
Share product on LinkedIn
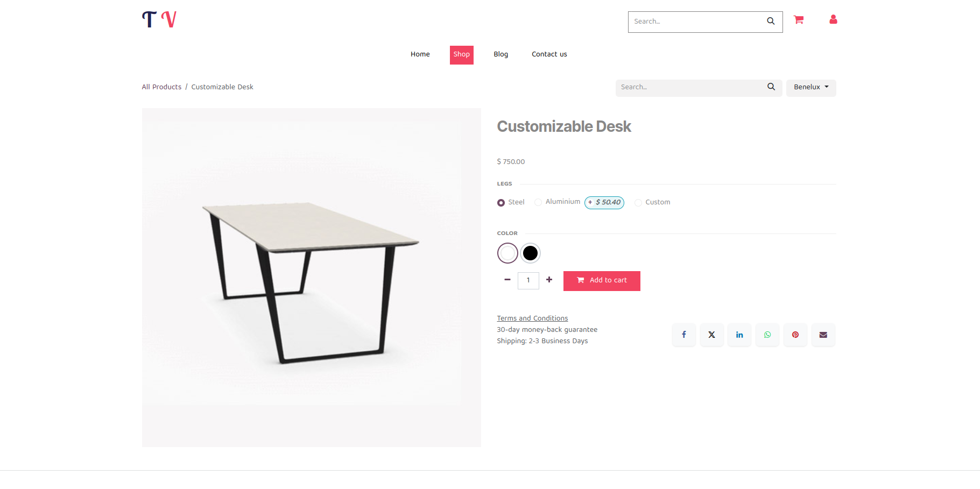tap(739, 335)
